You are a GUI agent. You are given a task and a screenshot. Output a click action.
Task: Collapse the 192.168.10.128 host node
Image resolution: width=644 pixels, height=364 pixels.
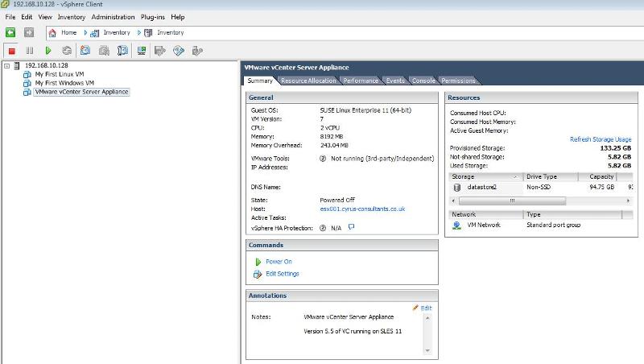6,66
